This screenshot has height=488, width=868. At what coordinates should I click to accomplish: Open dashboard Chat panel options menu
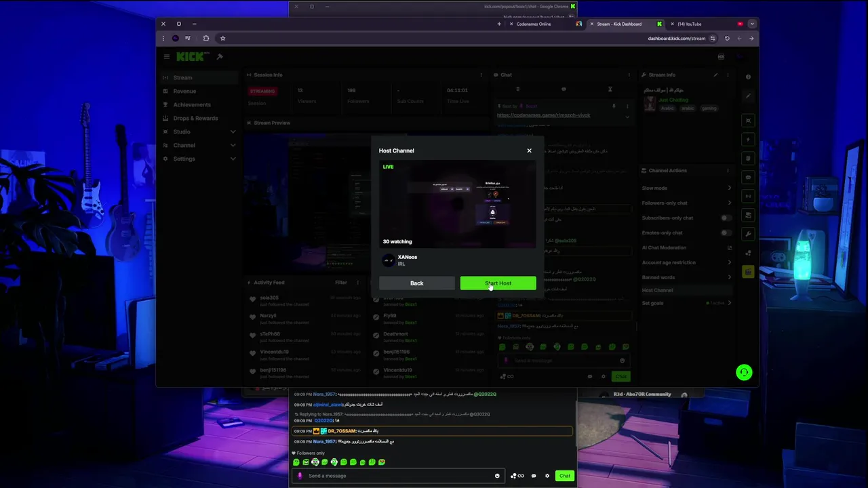[x=629, y=75]
